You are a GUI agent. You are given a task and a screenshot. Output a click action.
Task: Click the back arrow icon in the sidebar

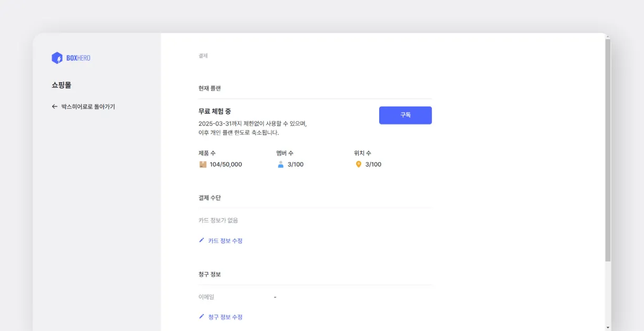[x=54, y=106]
